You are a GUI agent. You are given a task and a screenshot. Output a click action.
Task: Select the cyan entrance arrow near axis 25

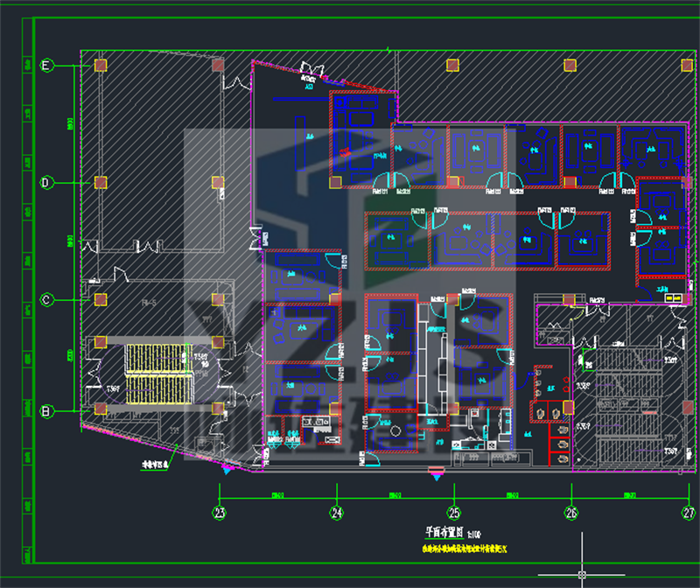point(435,473)
